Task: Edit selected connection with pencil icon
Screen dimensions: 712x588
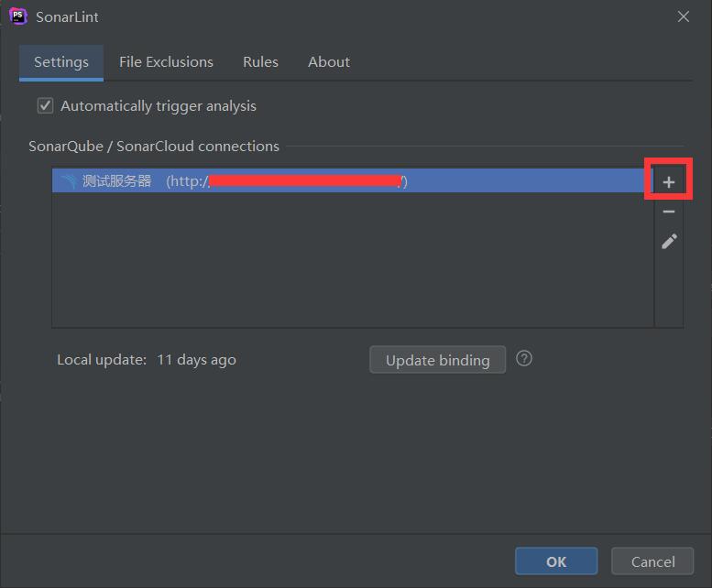Action: coord(669,242)
